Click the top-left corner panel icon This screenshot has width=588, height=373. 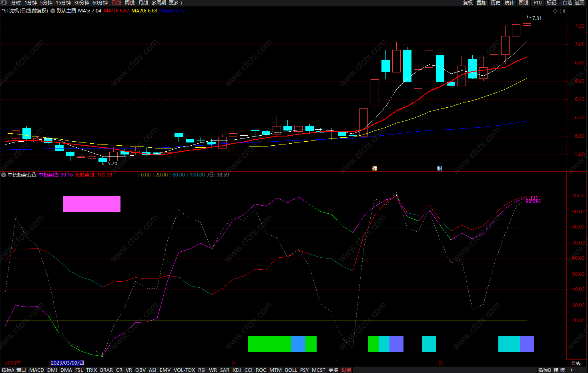tap(4, 3)
